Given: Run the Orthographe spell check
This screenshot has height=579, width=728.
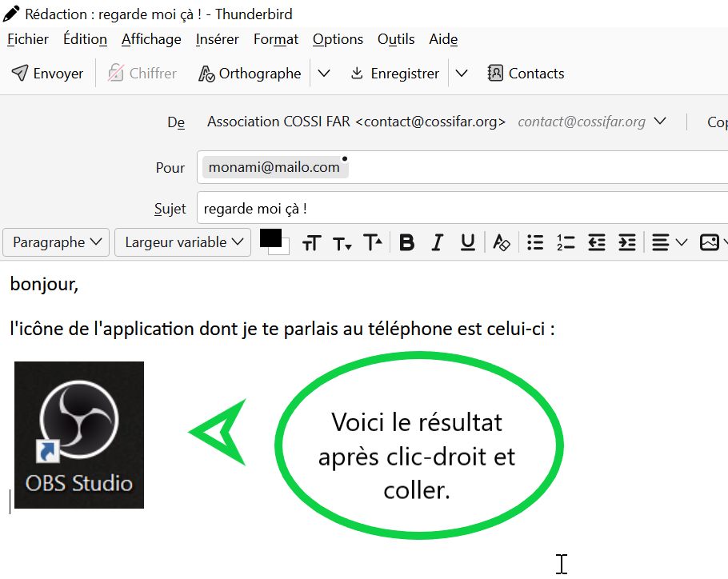Looking at the screenshot, I should (250, 74).
